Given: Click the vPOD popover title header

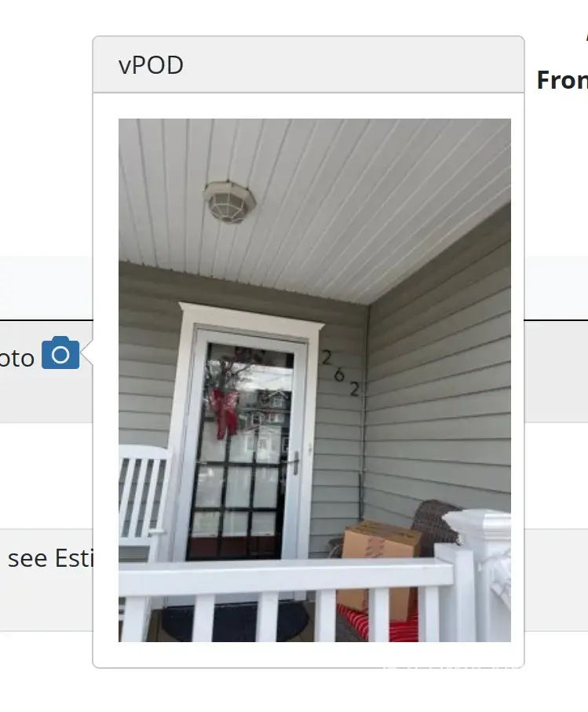Looking at the screenshot, I should point(309,65).
